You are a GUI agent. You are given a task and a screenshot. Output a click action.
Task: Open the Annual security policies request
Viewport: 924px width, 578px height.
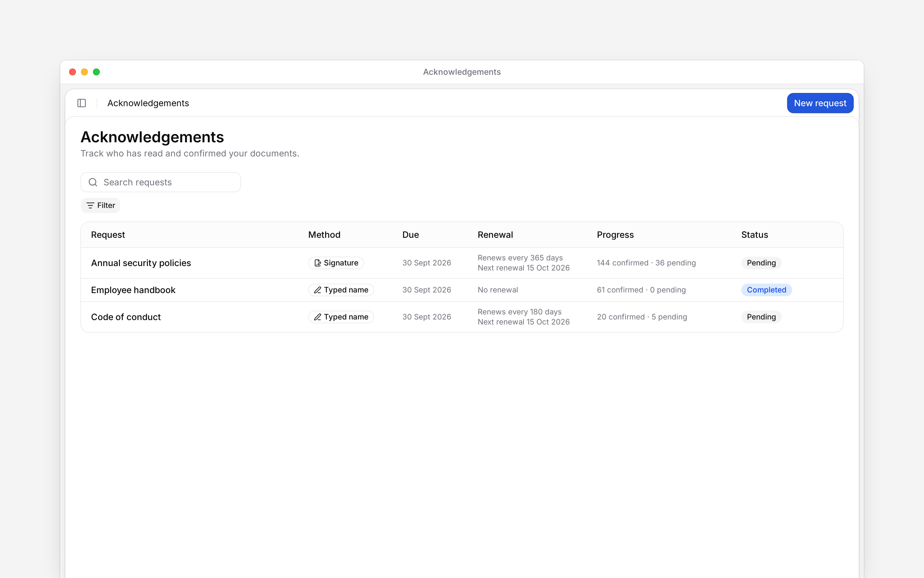(x=141, y=263)
